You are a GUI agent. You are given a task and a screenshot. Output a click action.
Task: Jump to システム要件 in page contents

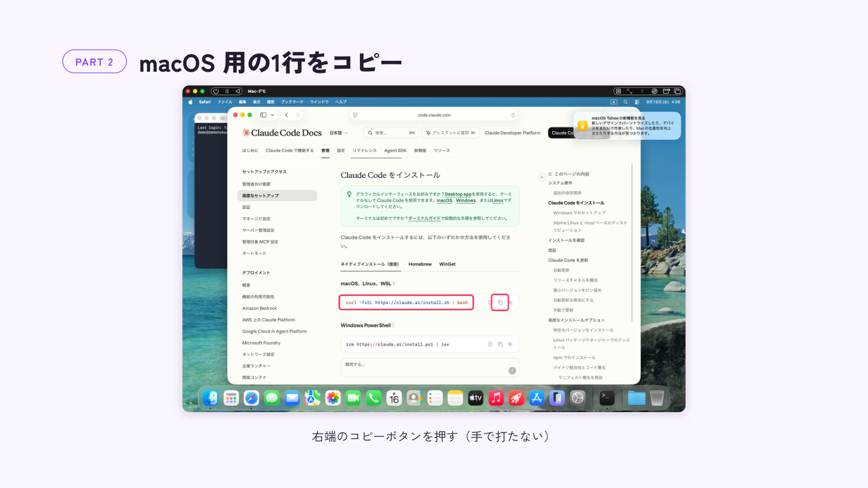[x=561, y=183]
